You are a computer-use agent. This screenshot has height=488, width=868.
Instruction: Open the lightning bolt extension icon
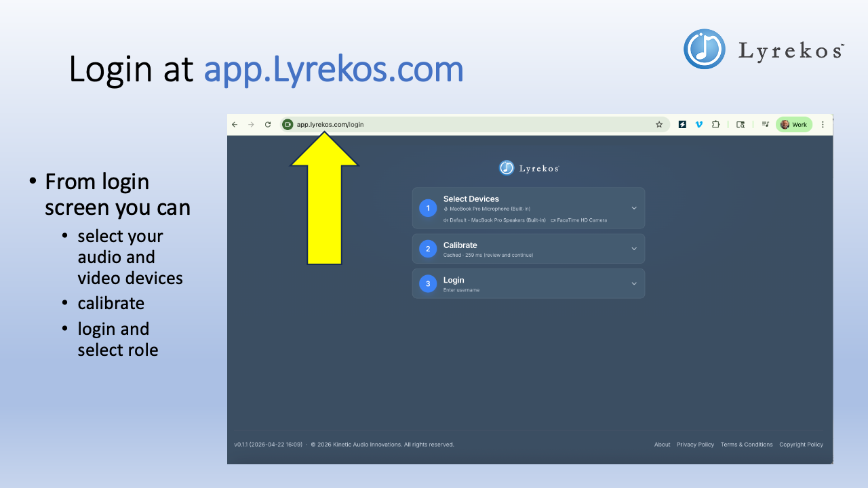pyautogui.click(x=682, y=124)
